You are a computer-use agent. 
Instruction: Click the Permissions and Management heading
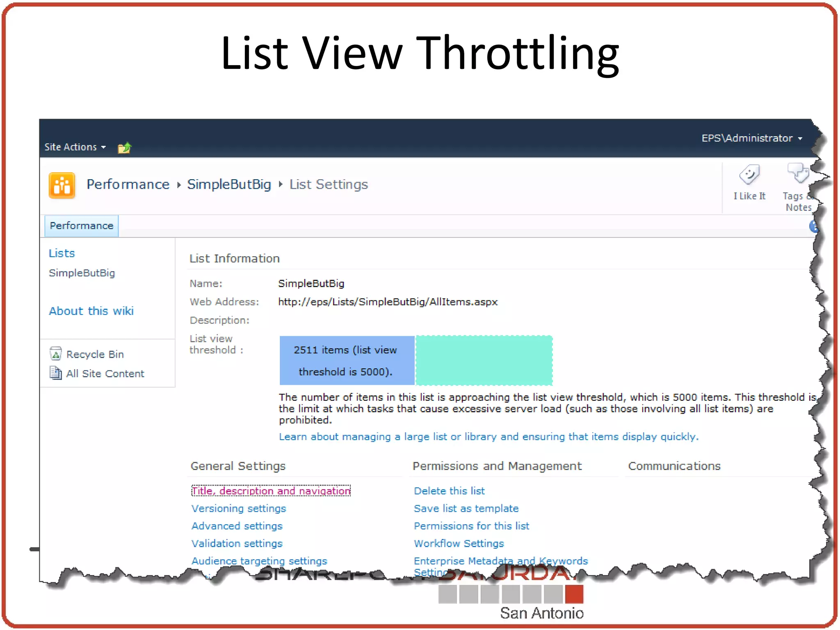click(497, 466)
